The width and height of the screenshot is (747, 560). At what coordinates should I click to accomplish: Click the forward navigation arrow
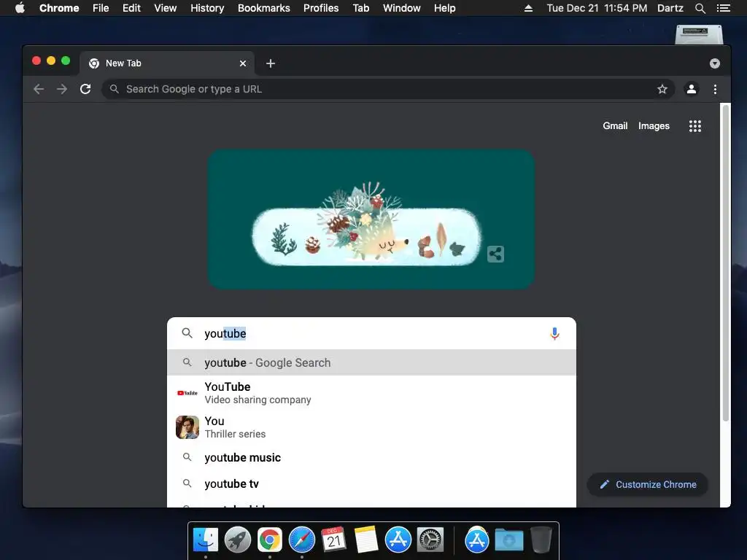62,89
